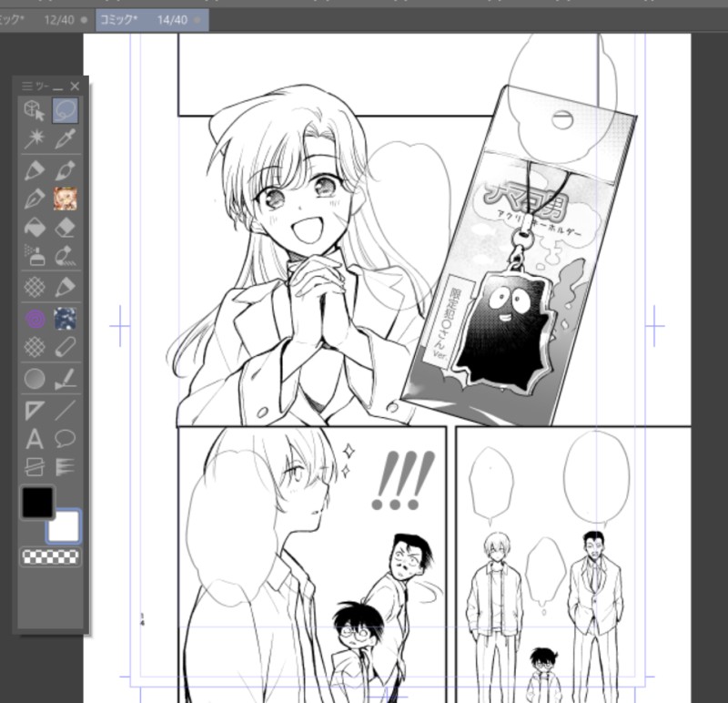Select the Blend brush tool
The height and width of the screenshot is (703, 728).
[65, 256]
